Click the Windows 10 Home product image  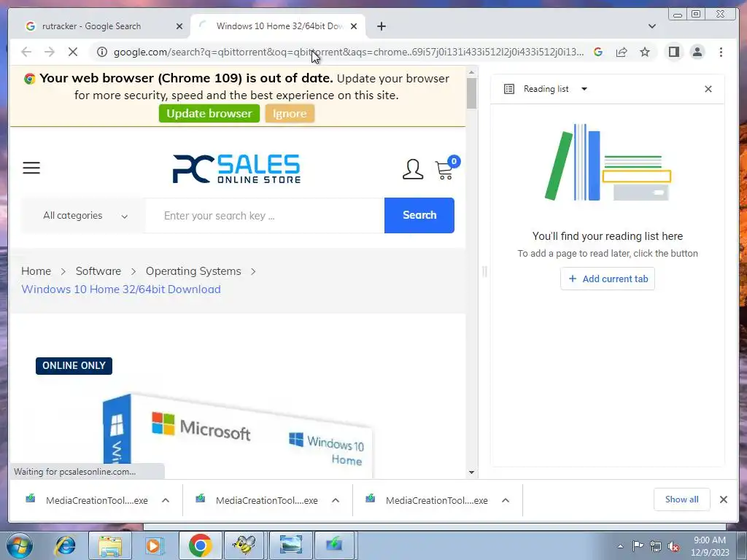tap(237, 435)
